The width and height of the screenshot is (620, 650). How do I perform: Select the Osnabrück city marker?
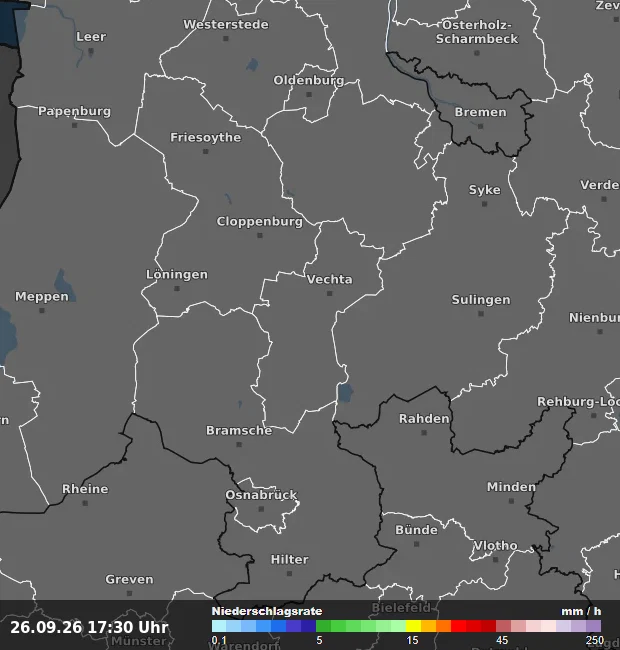point(261,509)
